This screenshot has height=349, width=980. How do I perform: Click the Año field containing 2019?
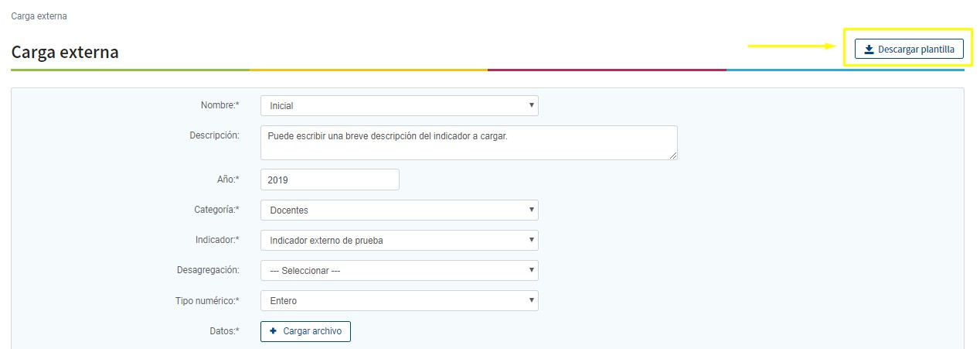click(329, 180)
